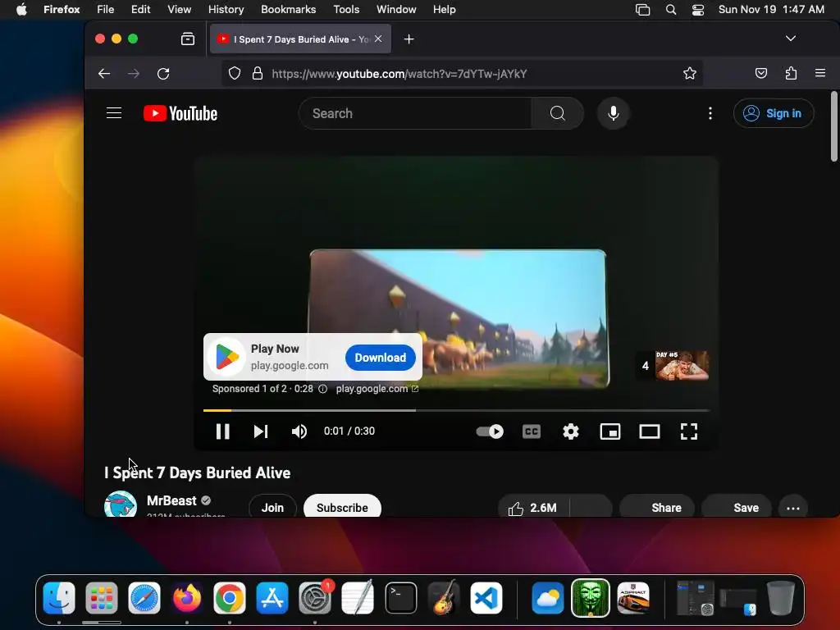View site security padlock info
This screenshot has height=630, width=840.
257,73
